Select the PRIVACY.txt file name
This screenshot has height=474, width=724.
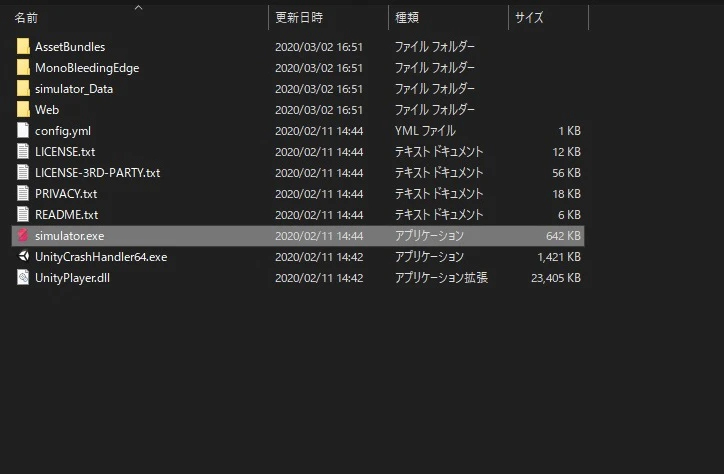[x=66, y=194]
